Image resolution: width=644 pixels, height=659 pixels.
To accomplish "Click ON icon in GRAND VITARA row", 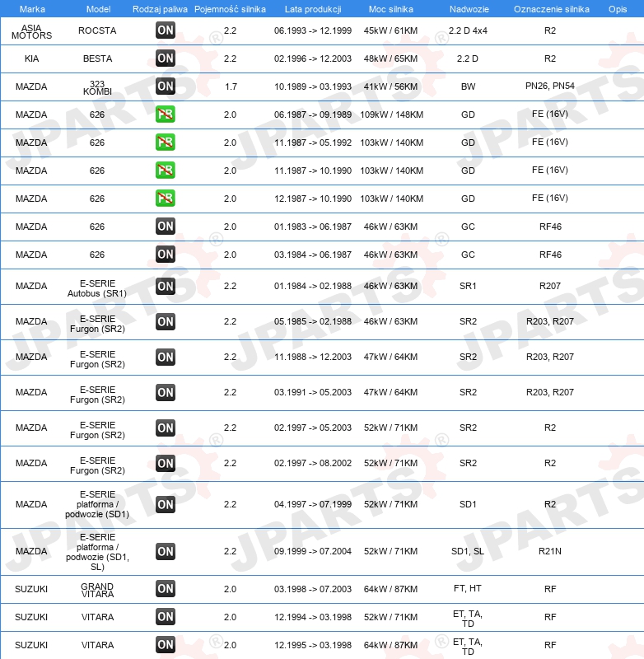I will 165,589.
